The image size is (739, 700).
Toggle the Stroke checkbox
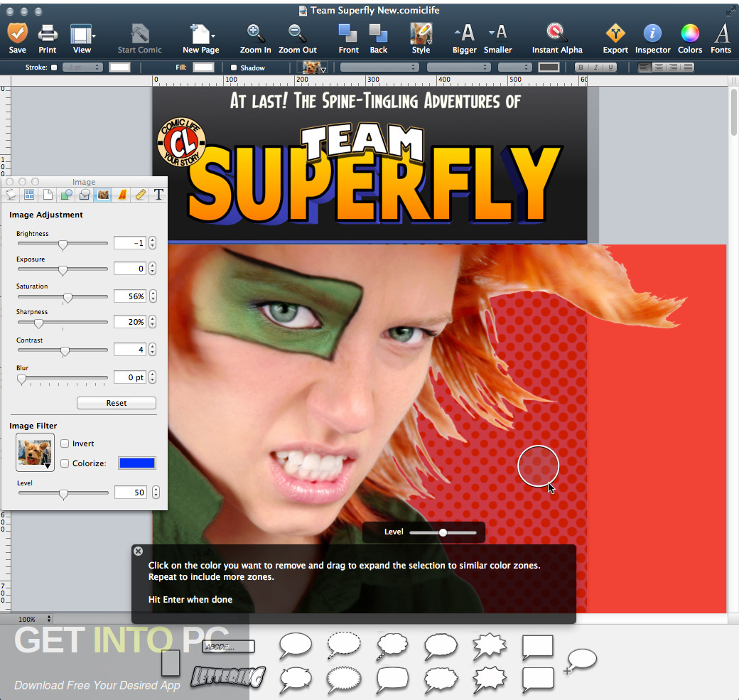(x=54, y=68)
